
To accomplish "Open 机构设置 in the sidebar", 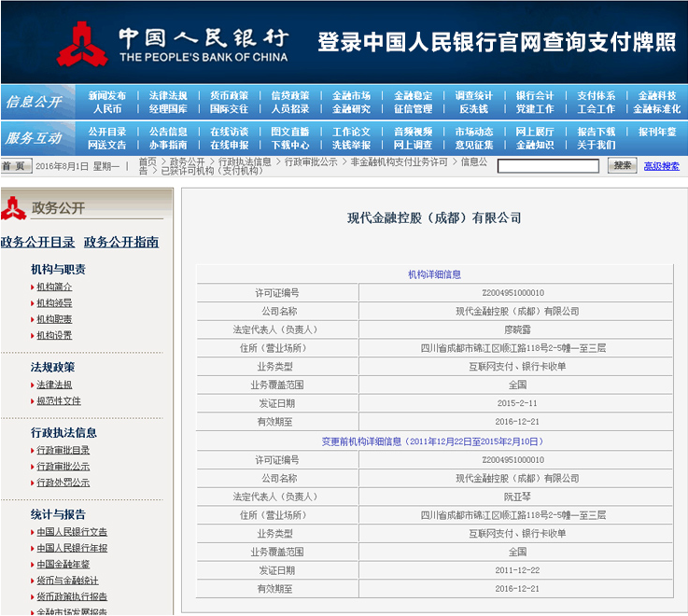I will click(x=54, y=336).
